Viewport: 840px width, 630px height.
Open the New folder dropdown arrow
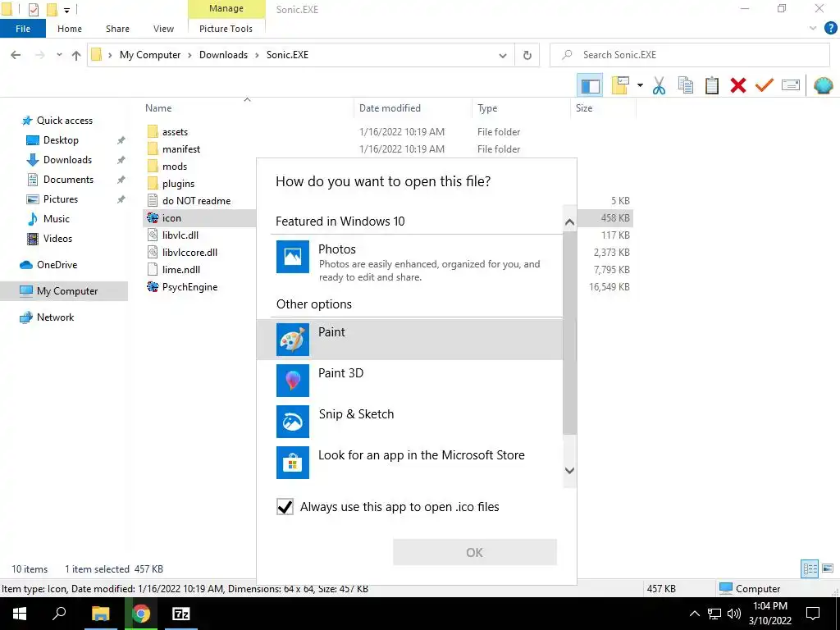point(640,85)
